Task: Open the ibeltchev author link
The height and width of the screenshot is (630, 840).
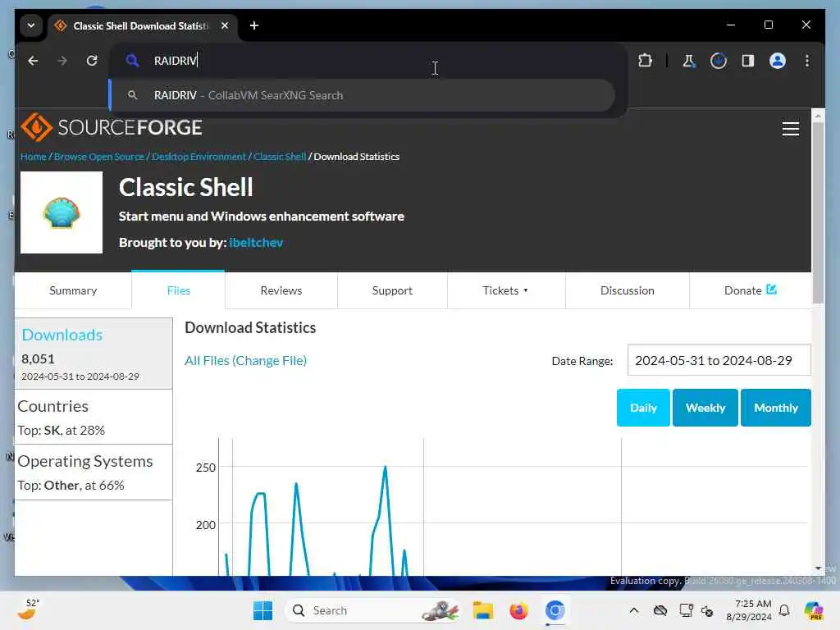Action: pyautogui.click(x=256, y=243)
